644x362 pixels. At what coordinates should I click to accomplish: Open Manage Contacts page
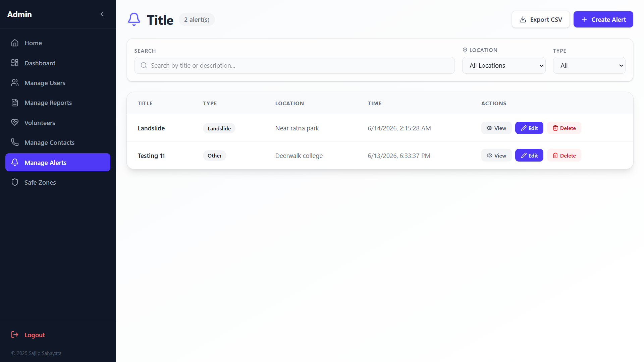58,142
